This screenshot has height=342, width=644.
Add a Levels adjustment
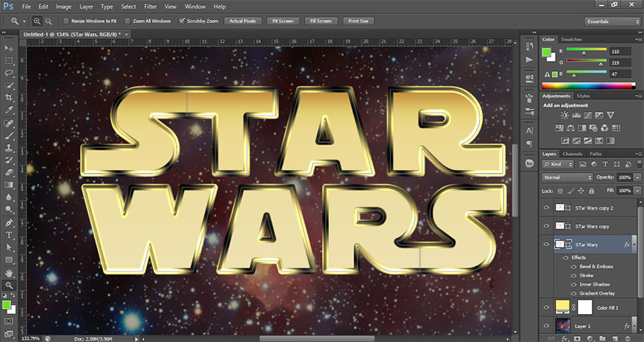click(576, 115)
